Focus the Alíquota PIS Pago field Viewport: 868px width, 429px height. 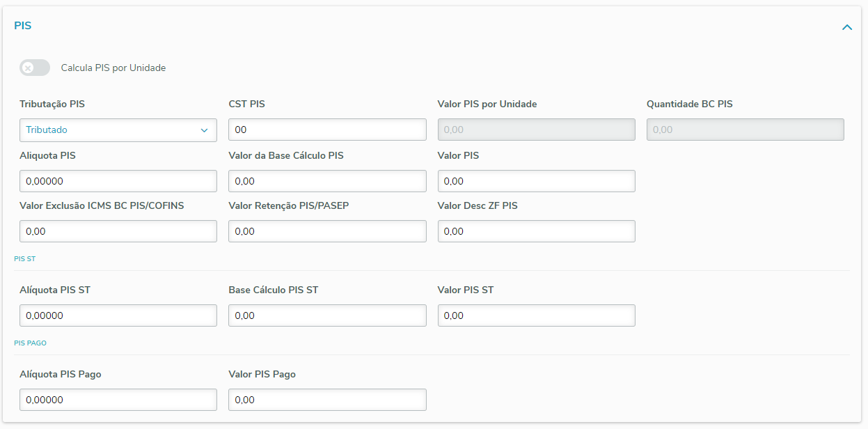point(118,400)
